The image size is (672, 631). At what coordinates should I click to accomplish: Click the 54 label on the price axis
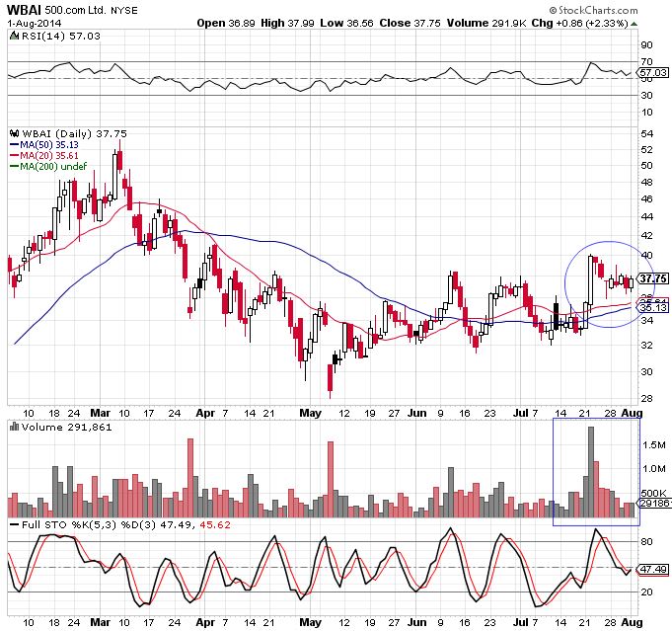(x=646, y=134)
